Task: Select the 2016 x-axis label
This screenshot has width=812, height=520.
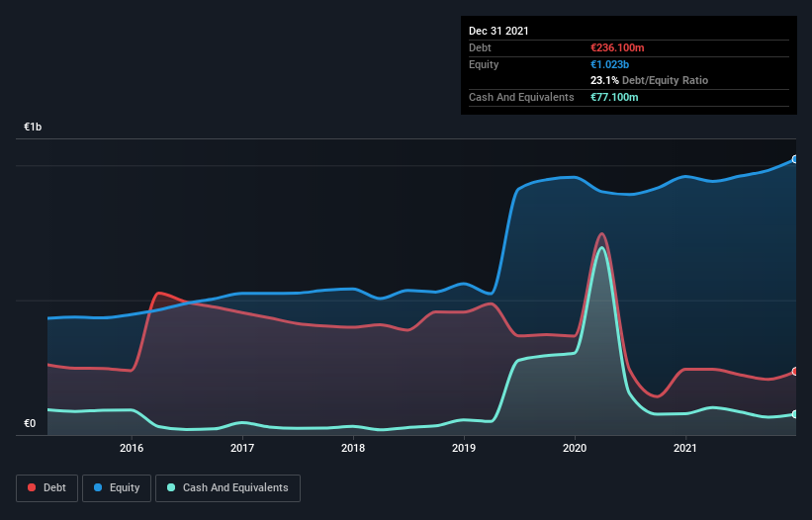Action: click(x=132, y=448)
